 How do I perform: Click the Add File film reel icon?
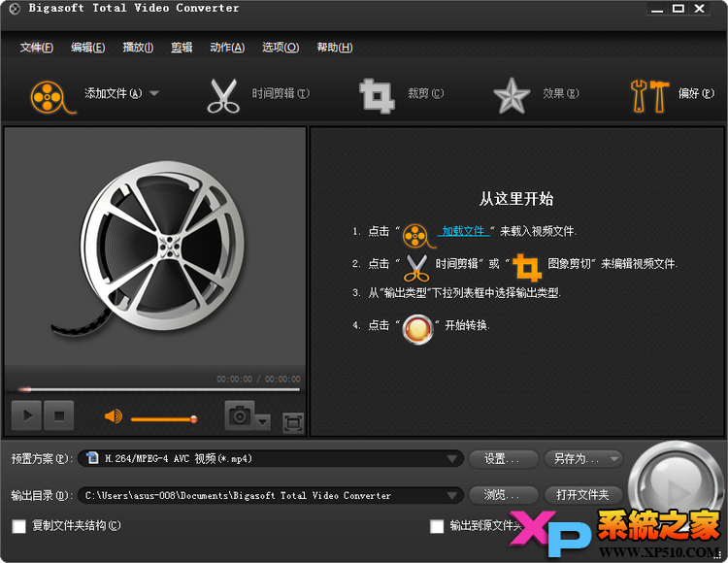(52, 97)
